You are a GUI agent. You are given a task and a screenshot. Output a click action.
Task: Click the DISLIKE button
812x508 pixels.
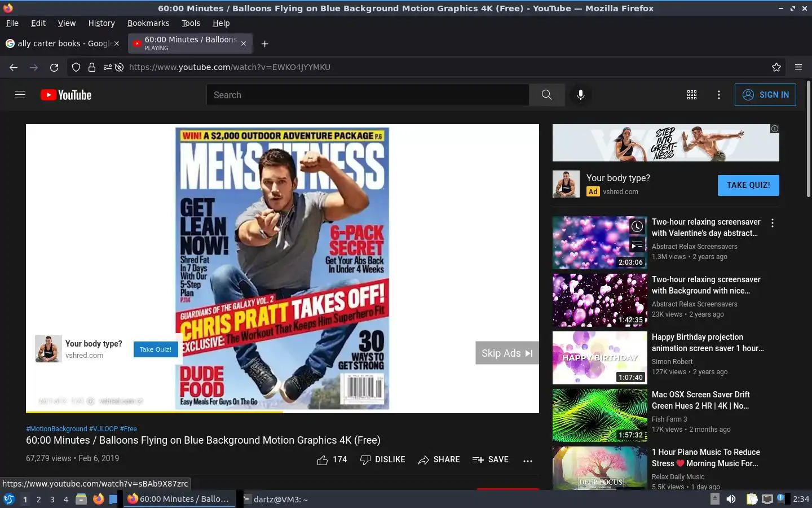tap(383, 460)
